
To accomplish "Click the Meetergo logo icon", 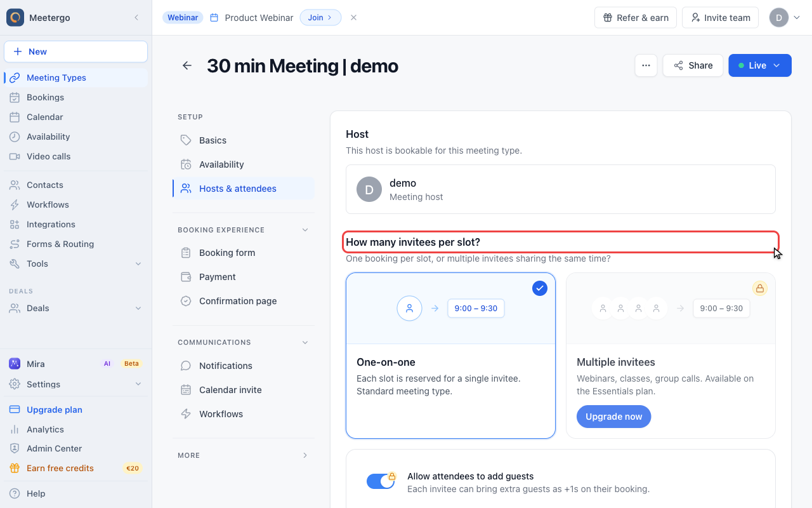I will (15, 18).
